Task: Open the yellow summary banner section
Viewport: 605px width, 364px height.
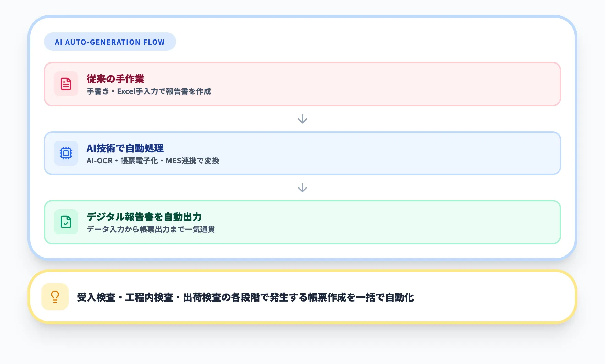Action: [302, 296]
